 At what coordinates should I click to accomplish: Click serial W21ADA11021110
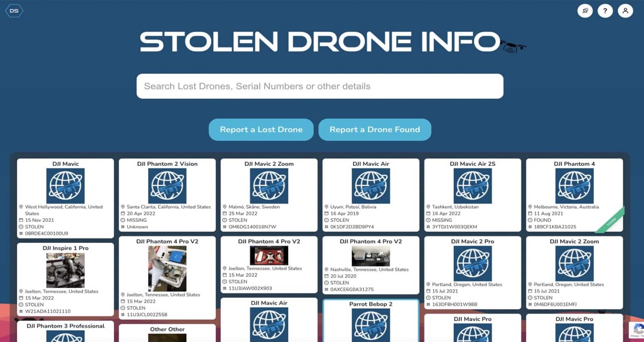48,312
